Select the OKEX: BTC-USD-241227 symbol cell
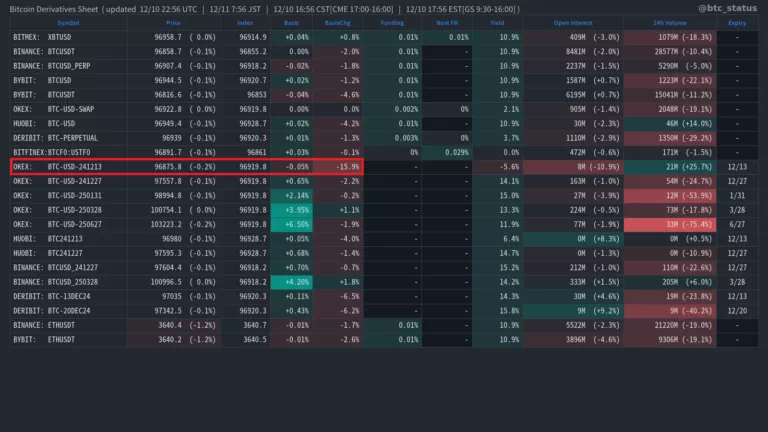 (68, 181)
